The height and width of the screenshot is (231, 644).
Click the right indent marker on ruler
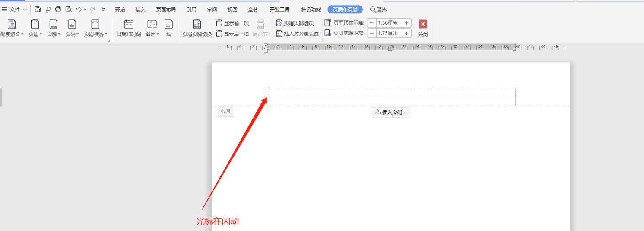pos(515,49)
